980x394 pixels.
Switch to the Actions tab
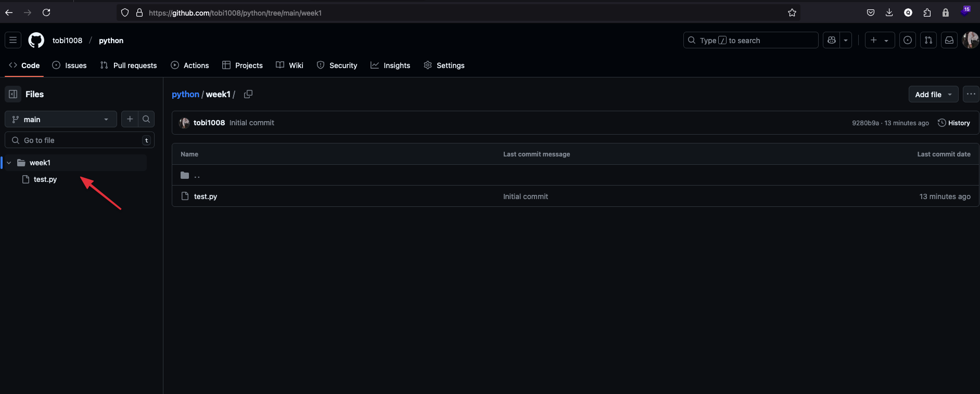(190, 65)
